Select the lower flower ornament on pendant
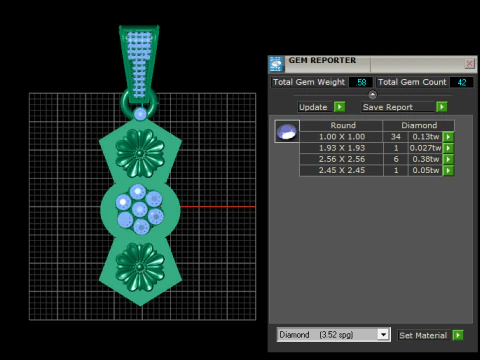 (x=140, y=267)
